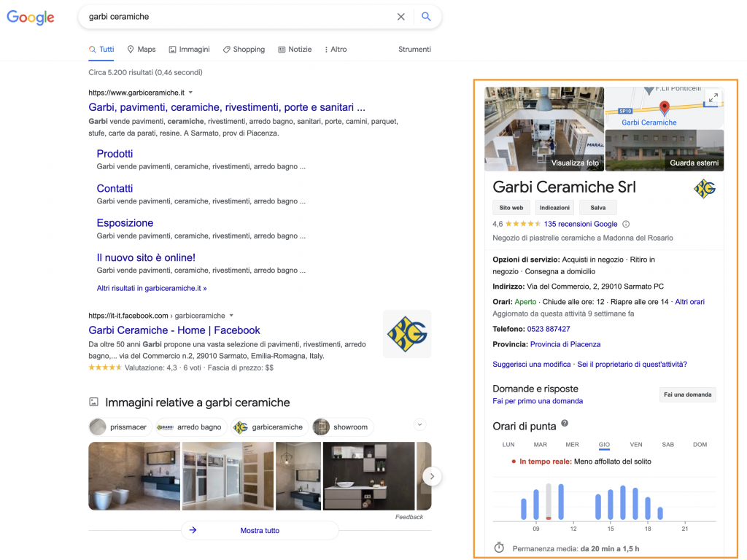Screen dimensions: 747x560
Task: Click the Feedback link under the images
Action: coord(409,517)
